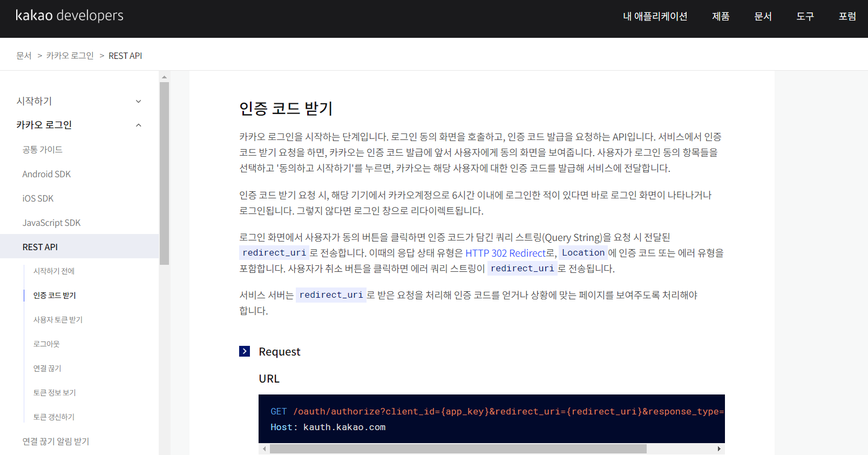The width and height of the screenshot is (868, 455).
Task: Click the URL subheading
Action: click(x=269, y=379)
